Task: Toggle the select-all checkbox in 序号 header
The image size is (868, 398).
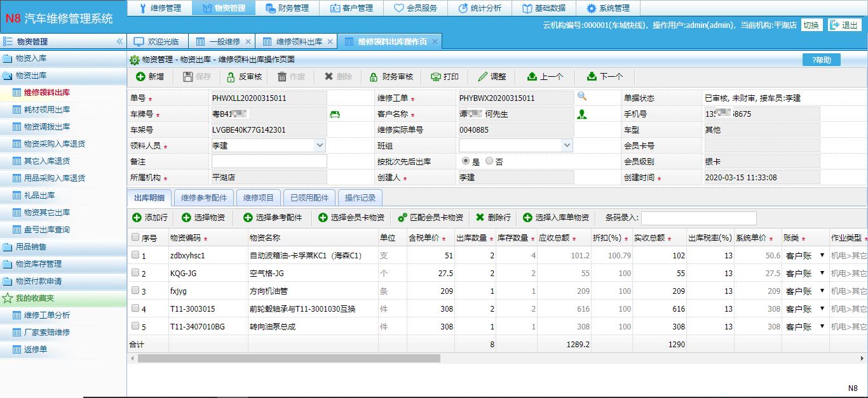Action: click(135, 237)
